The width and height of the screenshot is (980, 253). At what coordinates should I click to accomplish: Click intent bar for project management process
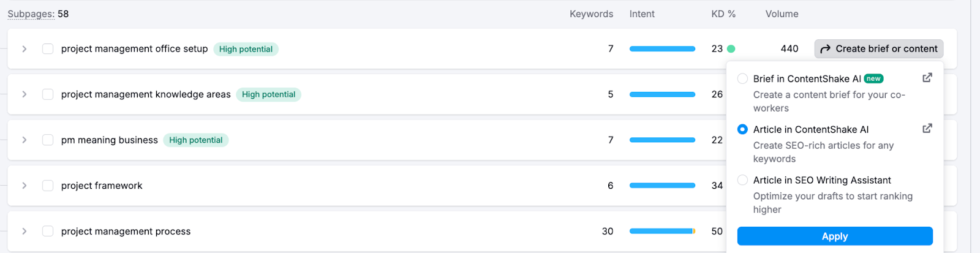coord(662,232)
